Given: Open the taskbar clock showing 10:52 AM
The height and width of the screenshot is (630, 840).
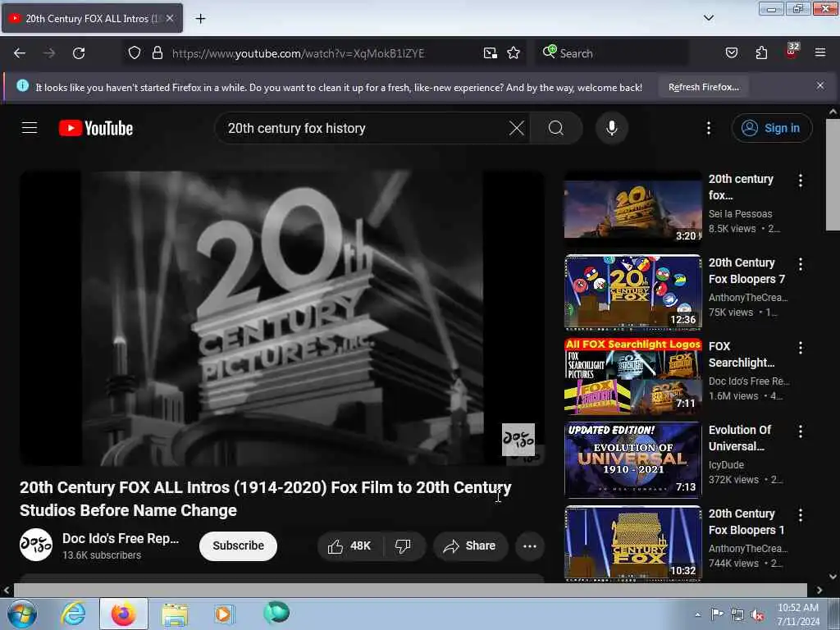Looking at the screenshot, I should [798, 614].
